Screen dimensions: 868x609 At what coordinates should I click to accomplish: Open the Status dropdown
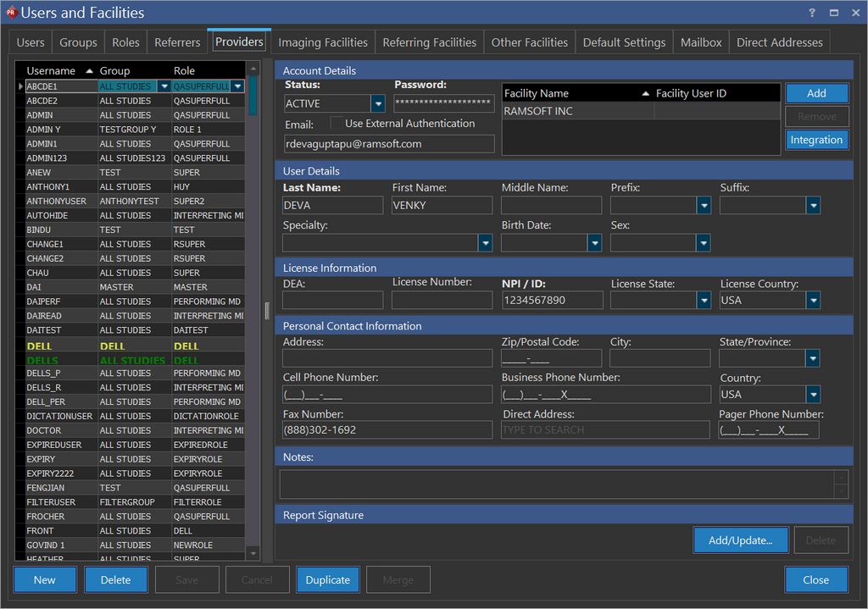click(378, 103)
